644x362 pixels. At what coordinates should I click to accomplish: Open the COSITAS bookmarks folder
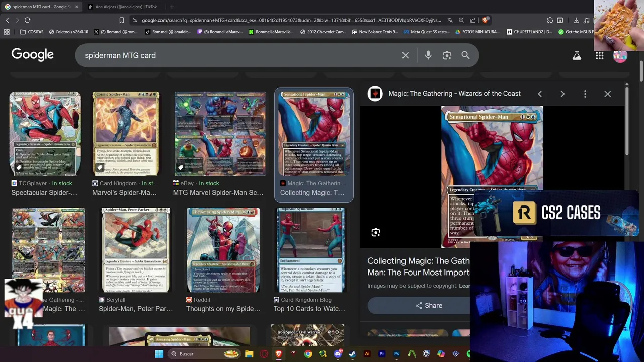coord(32,32)
